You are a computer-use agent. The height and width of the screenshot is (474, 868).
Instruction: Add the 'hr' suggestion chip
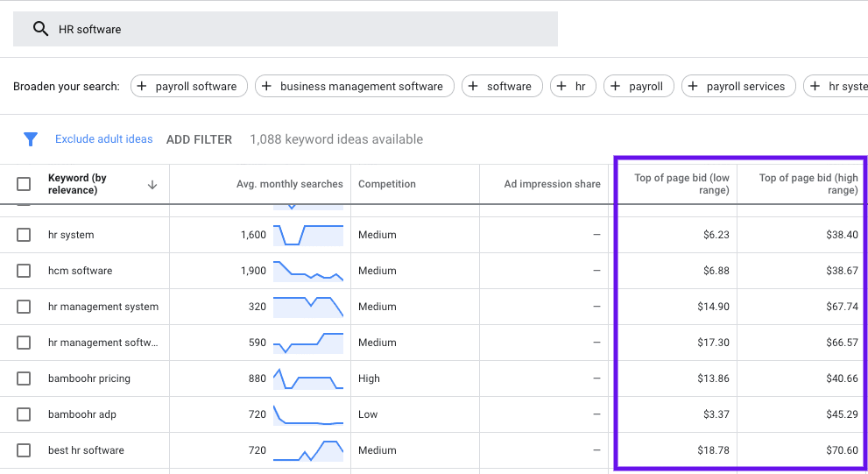pos(573,86)
